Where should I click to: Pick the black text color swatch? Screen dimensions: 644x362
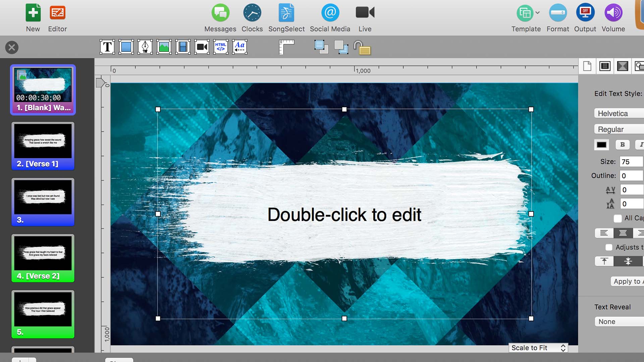coord(601,145)
